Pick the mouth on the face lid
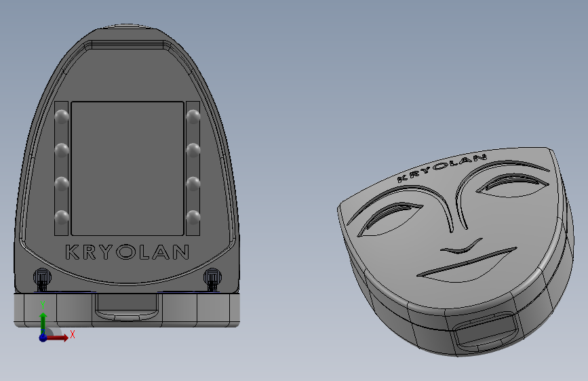This screenshot has height=381, width=588. 467,264
